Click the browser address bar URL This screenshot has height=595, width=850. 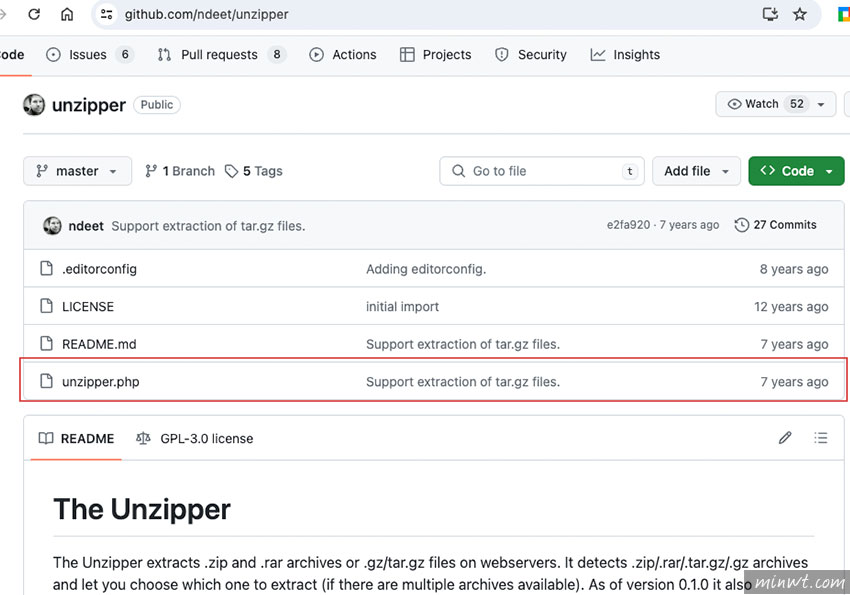300,15
